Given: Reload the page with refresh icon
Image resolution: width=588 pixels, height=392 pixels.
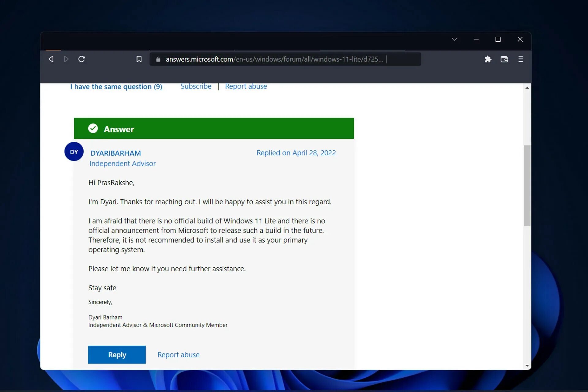Looking at the screenshot, I should [81, 59].
